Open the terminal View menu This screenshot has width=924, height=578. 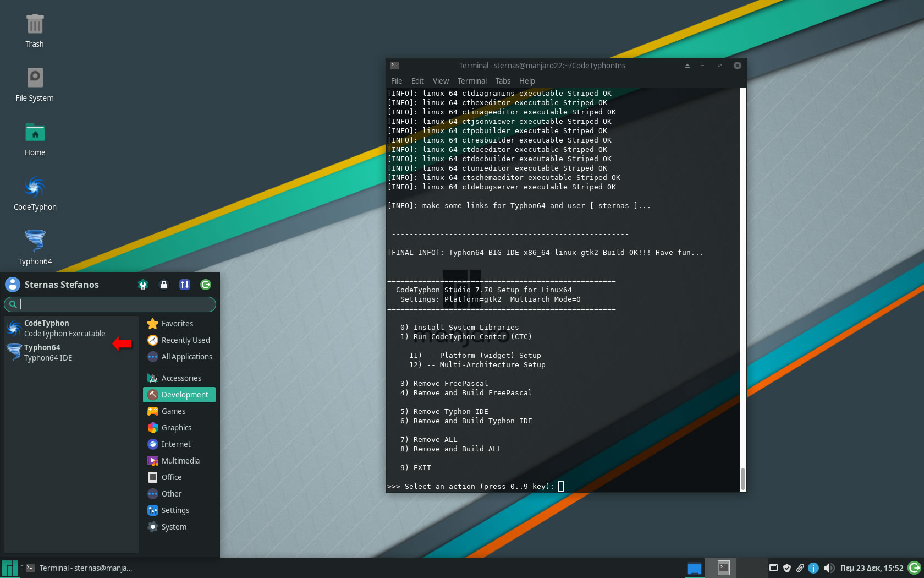pyautogui.click(x=441, y=81)
